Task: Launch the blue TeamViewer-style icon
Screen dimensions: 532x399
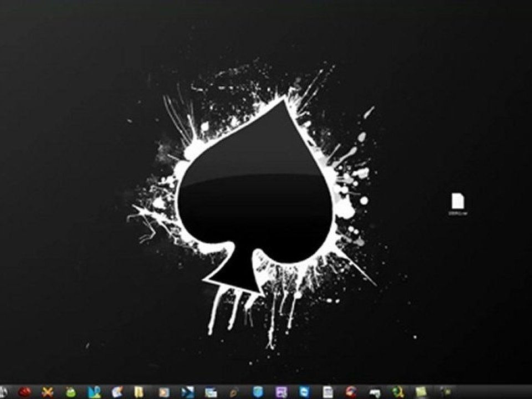Action: tap(304, 392)
